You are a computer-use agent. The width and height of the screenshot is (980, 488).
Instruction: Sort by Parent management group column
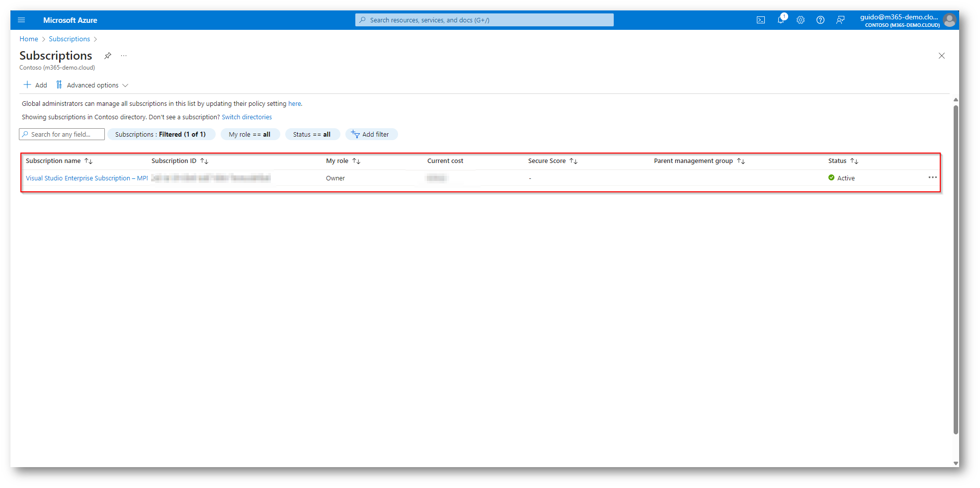click(x=699, y=161)
